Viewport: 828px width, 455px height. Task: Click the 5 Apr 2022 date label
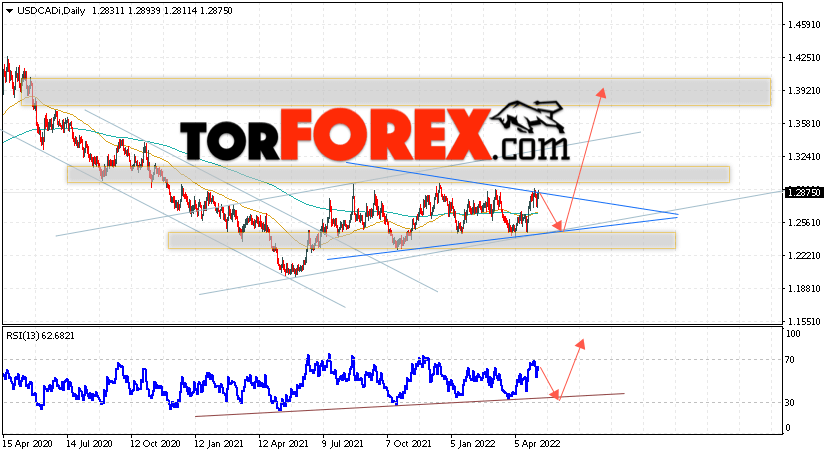click(x=538, y=444)
